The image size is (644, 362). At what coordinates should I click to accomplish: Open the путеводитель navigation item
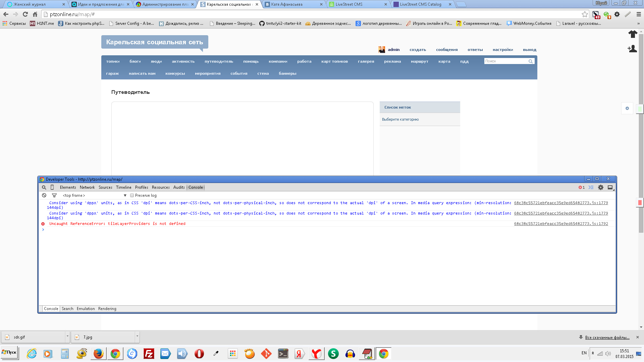click(219, 61)
